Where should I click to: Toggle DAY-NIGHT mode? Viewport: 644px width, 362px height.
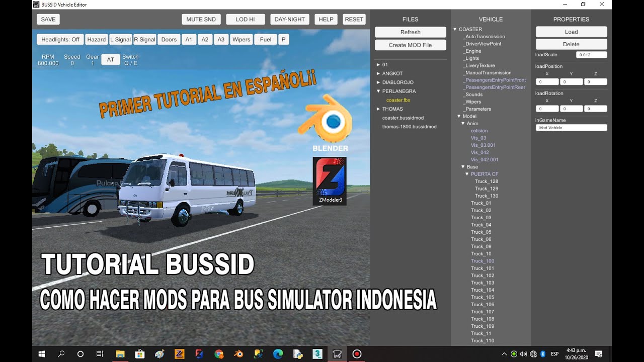(x=290, y=19)
